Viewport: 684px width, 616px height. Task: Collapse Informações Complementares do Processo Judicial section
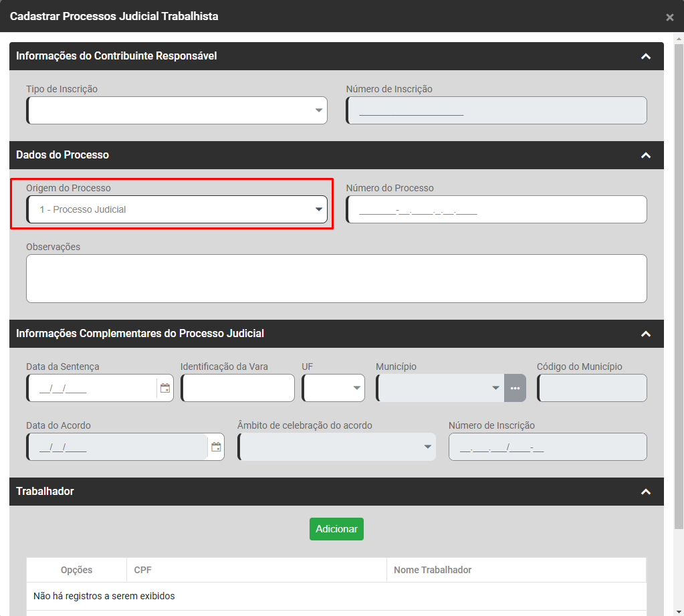click(645, 334)
